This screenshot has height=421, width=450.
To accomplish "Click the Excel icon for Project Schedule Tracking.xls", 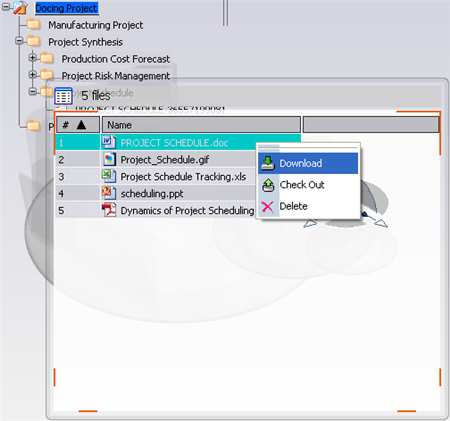I will tap(109, 176).
